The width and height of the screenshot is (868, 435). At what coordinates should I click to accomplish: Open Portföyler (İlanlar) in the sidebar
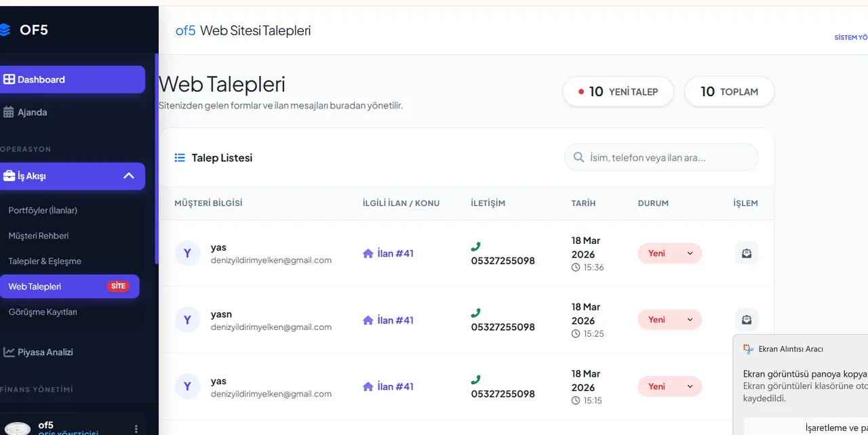(x=43, y=210)
